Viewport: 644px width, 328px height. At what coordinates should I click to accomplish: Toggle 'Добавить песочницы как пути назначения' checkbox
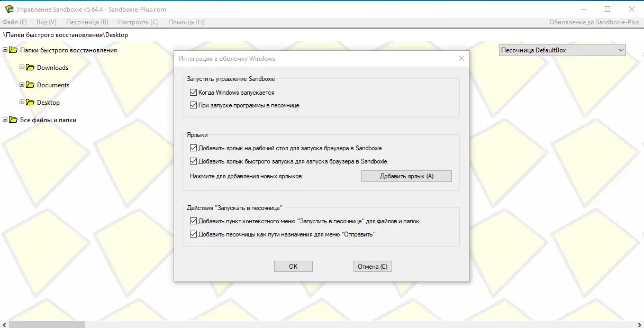[193, 234]
